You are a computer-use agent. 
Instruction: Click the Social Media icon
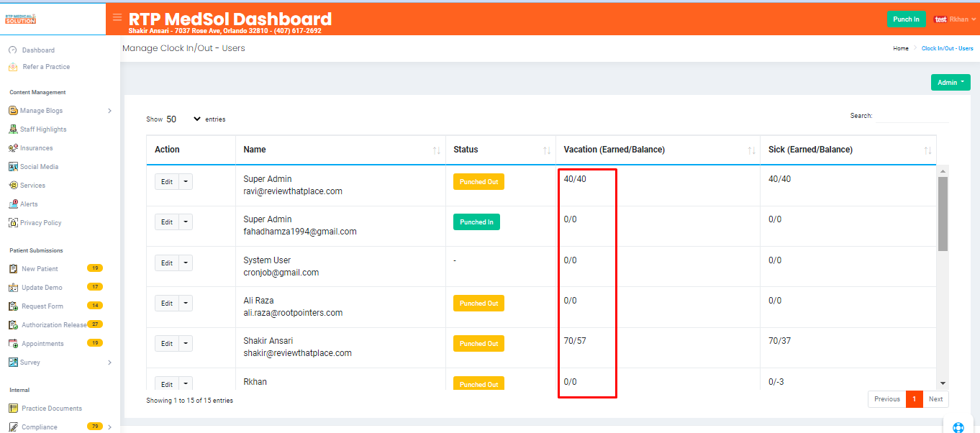13,167
